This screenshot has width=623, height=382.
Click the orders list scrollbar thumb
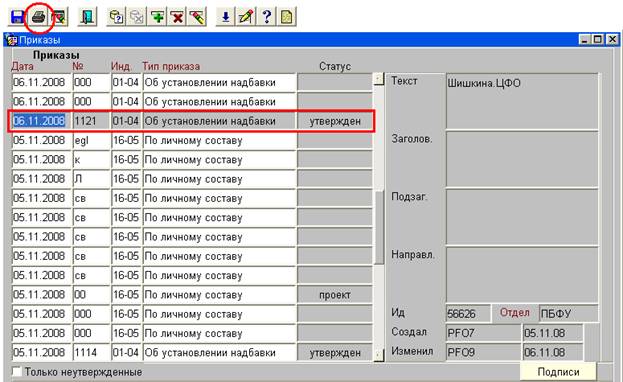point(379,227)
